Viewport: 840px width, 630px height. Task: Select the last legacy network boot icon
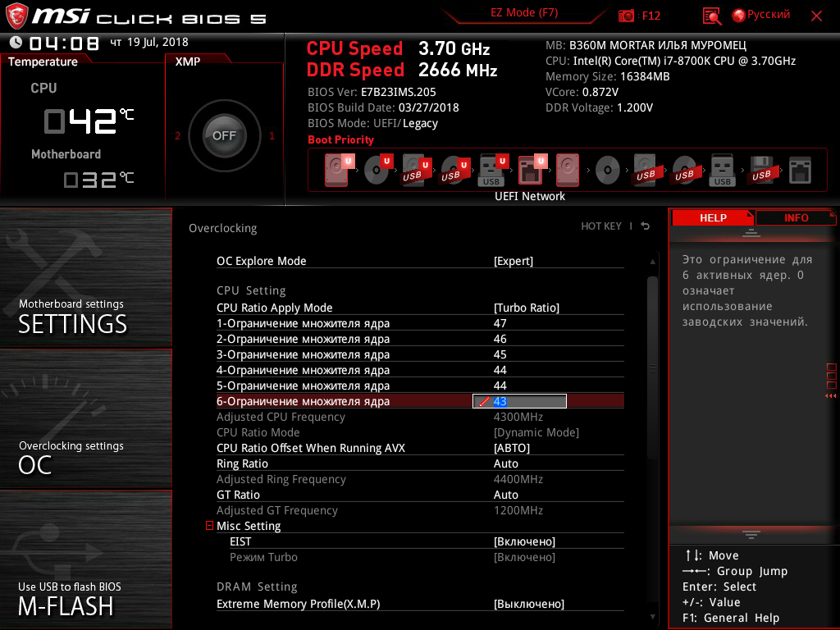tap(800, 171)
